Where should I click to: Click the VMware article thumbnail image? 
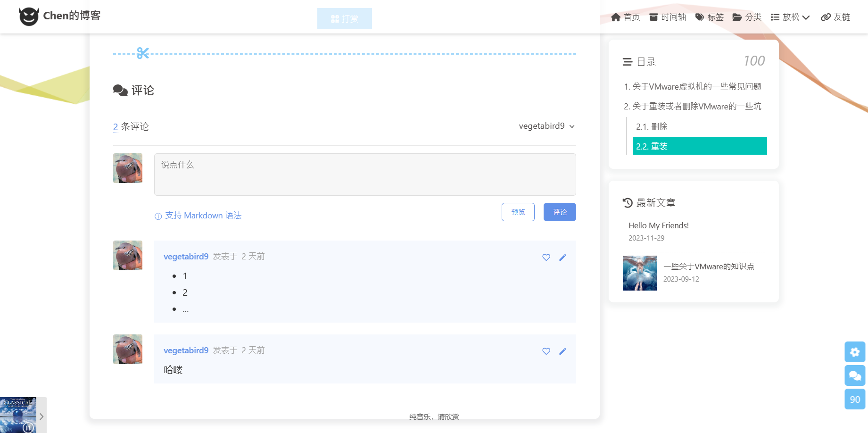coord(640,273)
